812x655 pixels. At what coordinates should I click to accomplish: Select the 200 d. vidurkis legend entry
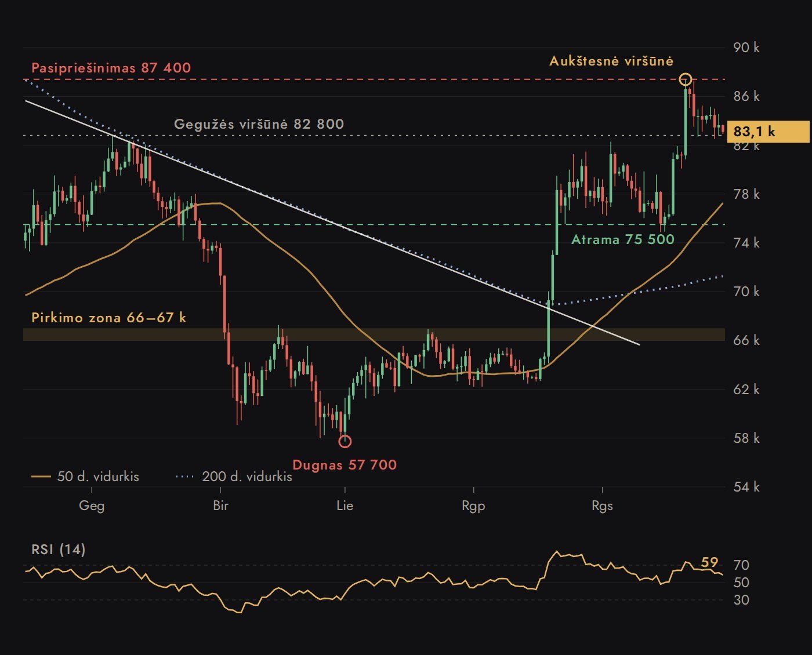click(x=234, y=476)
